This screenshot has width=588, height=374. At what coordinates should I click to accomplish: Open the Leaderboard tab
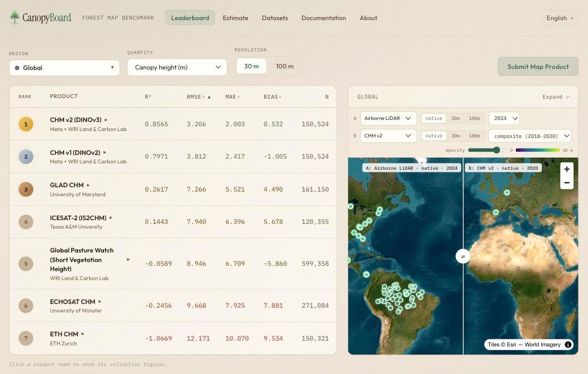coord(190,18)
